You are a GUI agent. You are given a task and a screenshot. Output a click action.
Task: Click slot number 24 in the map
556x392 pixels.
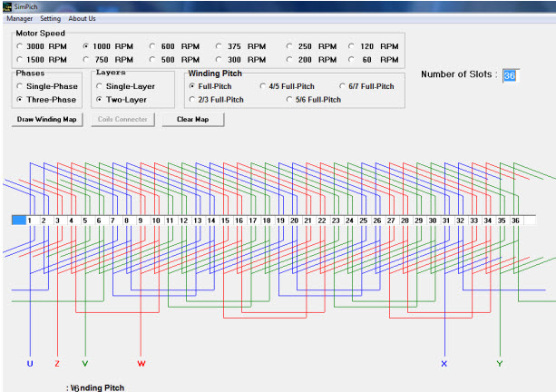[349, 220]
